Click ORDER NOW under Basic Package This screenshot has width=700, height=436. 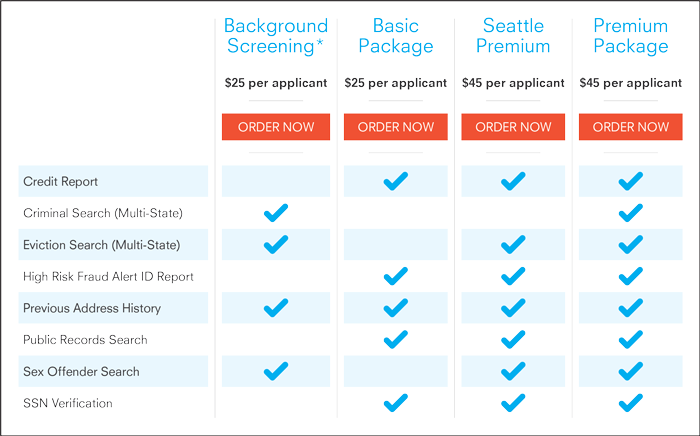(x=396, y=127)
